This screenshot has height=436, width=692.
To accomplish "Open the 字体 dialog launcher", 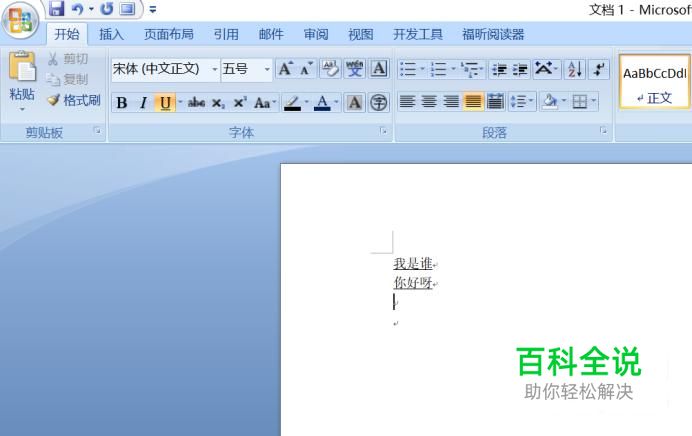I will pos(384,131).
